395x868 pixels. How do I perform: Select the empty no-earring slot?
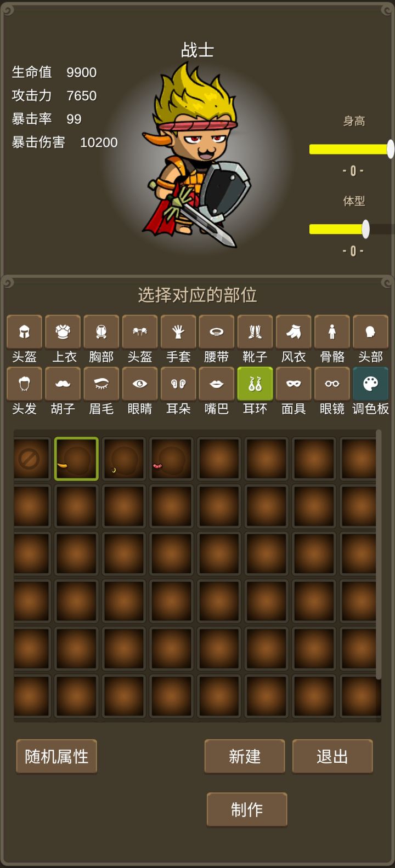(31, 459)
